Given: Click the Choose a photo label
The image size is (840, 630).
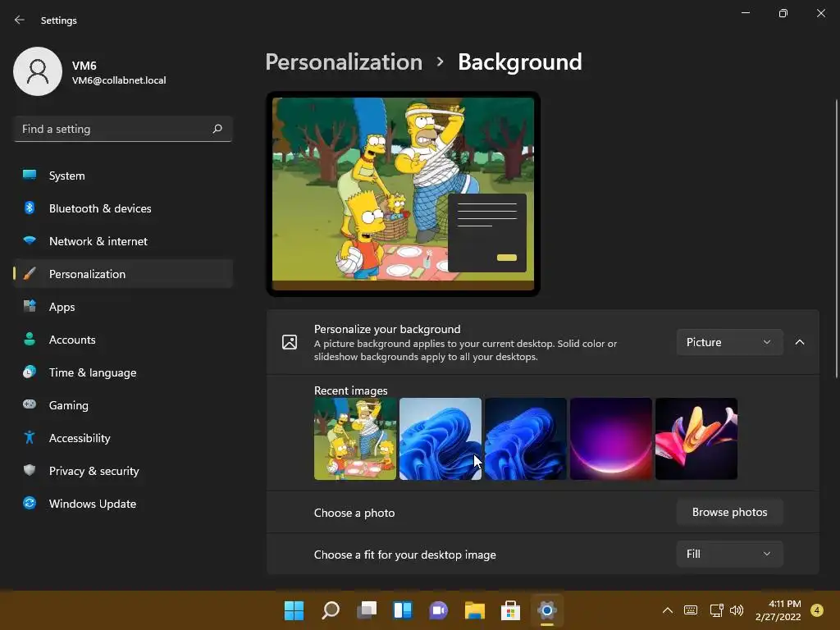Looking at the screenshot, I should 354,513.
